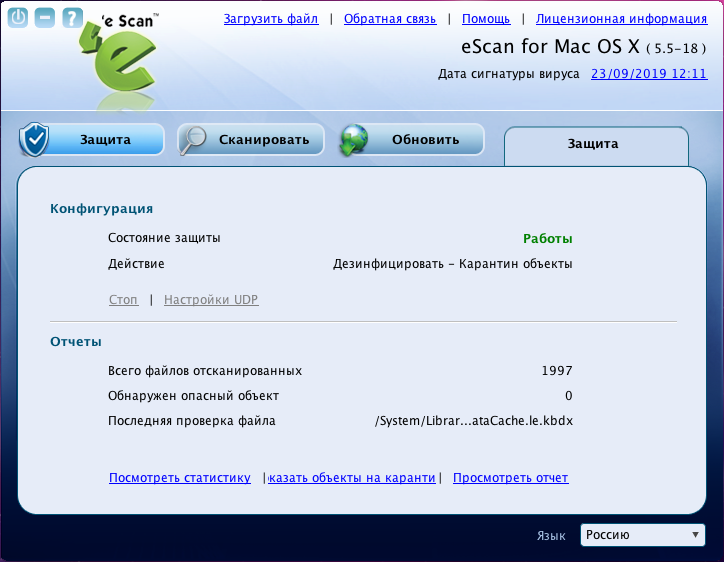Open Настройки UDP link
724x562 pixels.
tap(211, 300)
